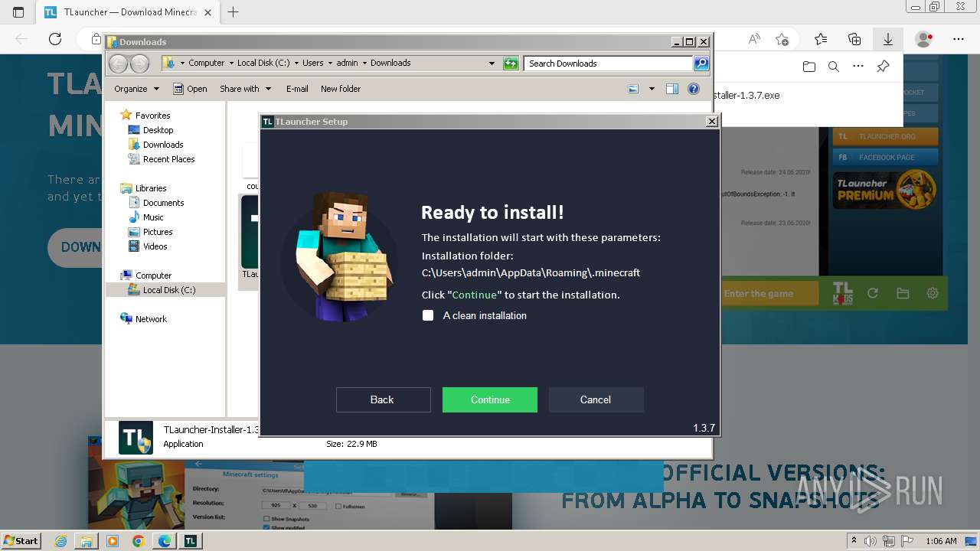Click the Explorer back navigation arrow
The width and height of the screenshot is (980, 551).
[119, 64]
